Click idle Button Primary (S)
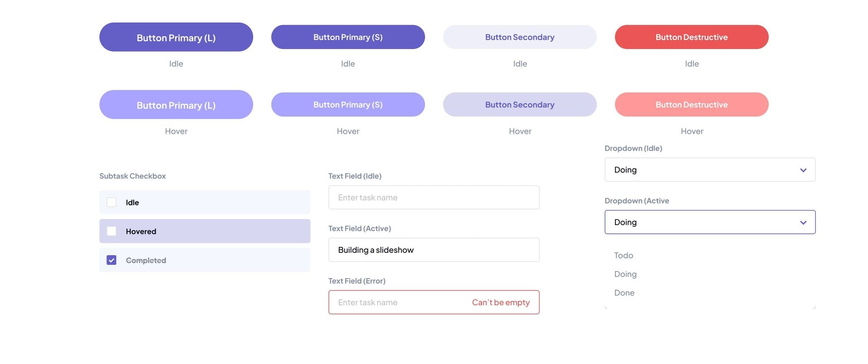868x364 pixels. tap(348, 37)
